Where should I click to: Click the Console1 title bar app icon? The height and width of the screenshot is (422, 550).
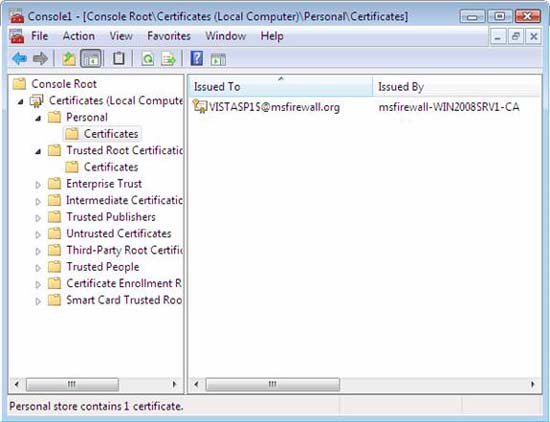coord(17,16)
